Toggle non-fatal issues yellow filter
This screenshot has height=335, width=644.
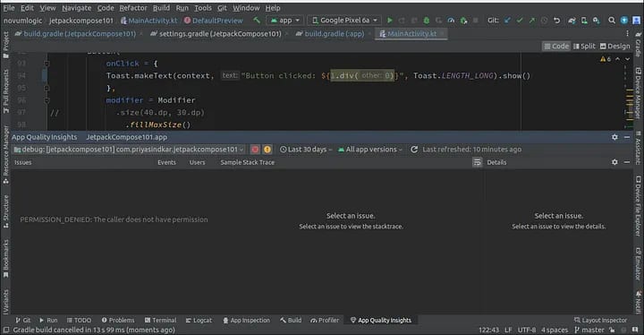(x=267, y=150)
